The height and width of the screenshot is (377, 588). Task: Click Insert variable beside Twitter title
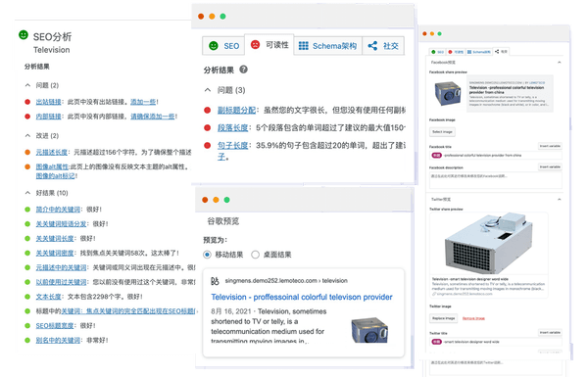click(550, 332)
